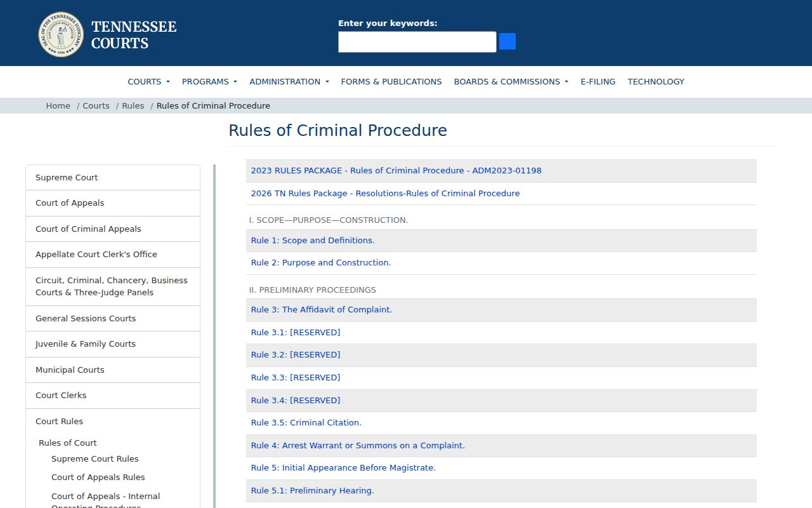Open Rule 3: The Affidavit of Complaint
The width and height of the screenshot is (812, 508).
click(x=322, y=310)
